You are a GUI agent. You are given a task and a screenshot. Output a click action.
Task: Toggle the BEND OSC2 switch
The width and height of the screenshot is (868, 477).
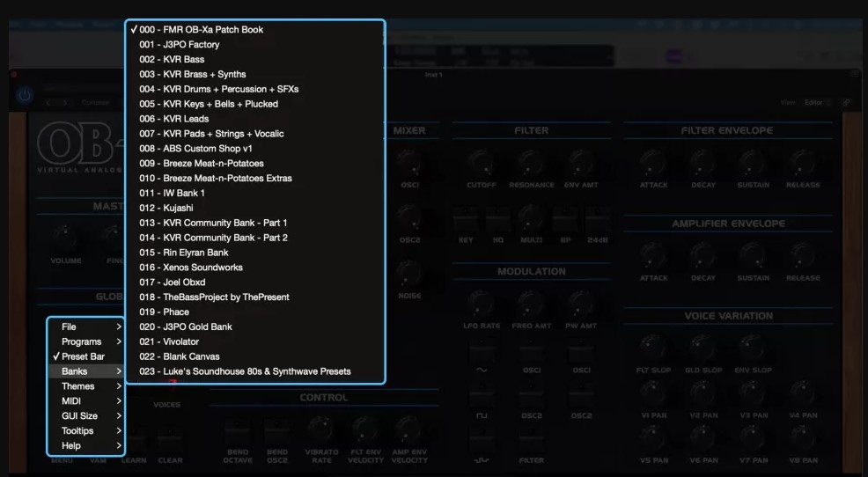point(276,432)
